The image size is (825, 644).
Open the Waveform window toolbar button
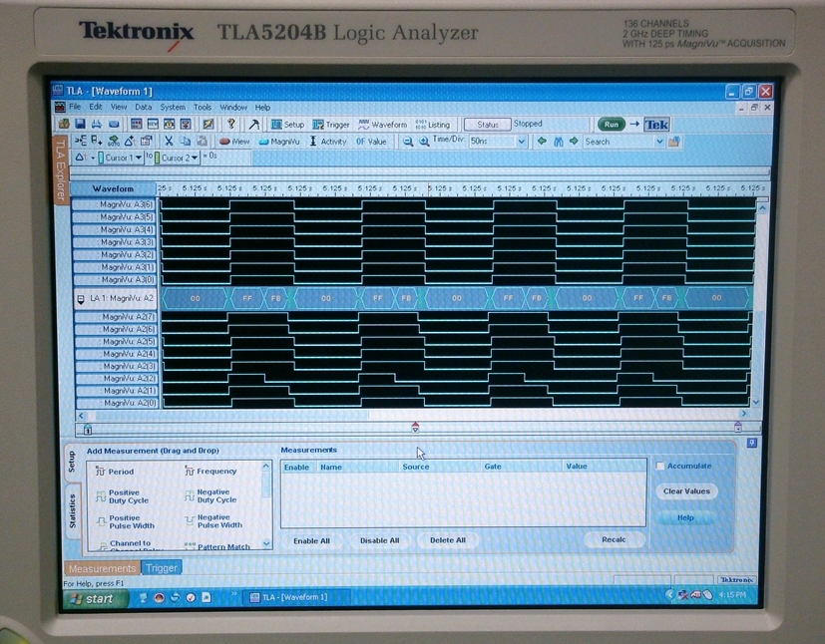[382, 125]
